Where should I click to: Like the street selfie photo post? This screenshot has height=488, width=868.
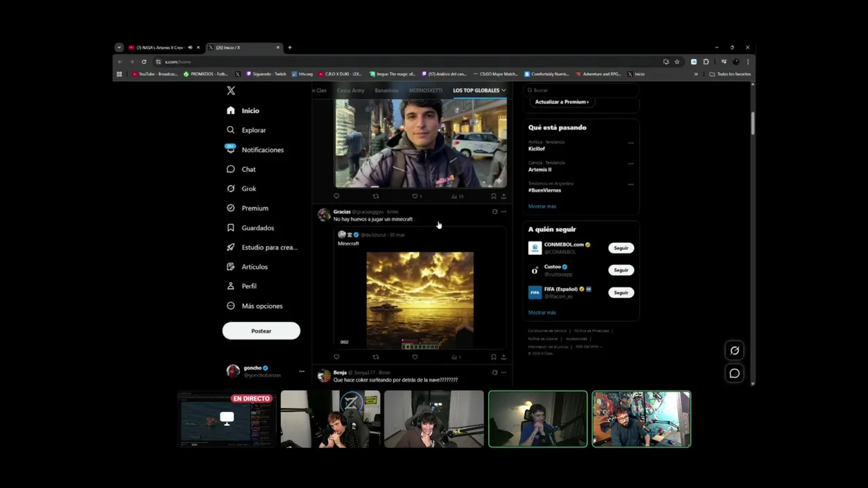pos(416,197)
